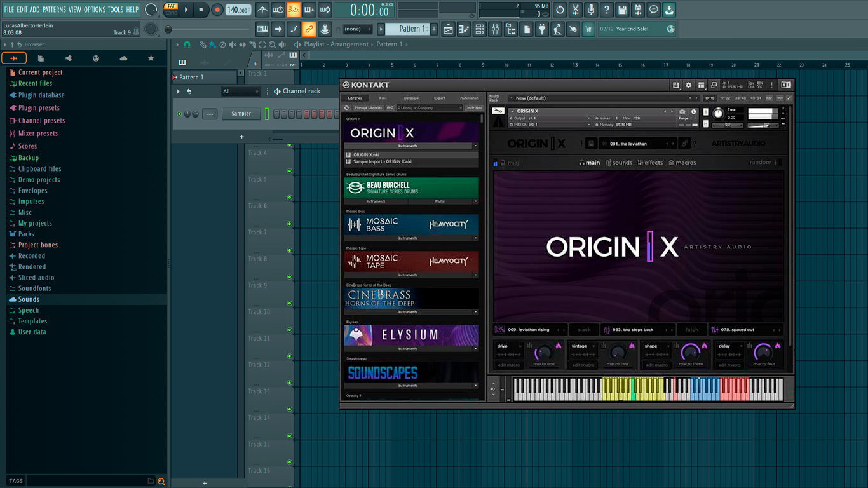Open the FILE menu
This screenshot has height=488, width=868.
coord(9,10)
